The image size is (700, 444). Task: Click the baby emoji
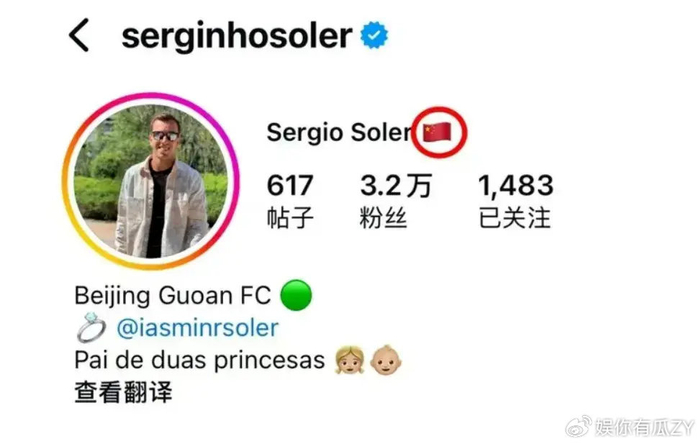click(386, 360)
